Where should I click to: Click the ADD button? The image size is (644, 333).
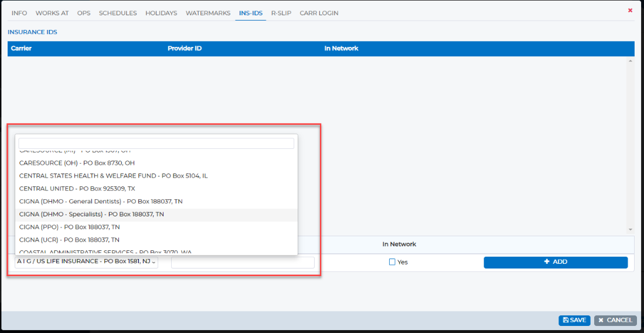click(556, 262)
